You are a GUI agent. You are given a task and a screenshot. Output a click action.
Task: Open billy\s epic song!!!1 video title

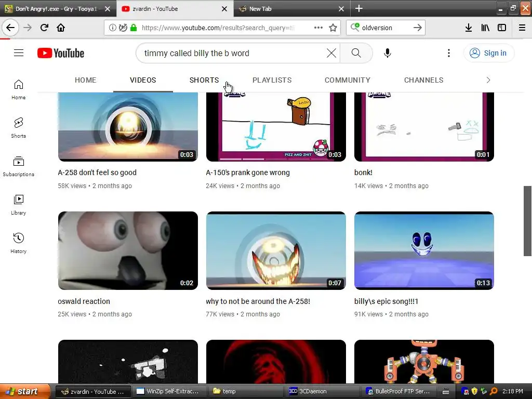(x=386, y=301)
